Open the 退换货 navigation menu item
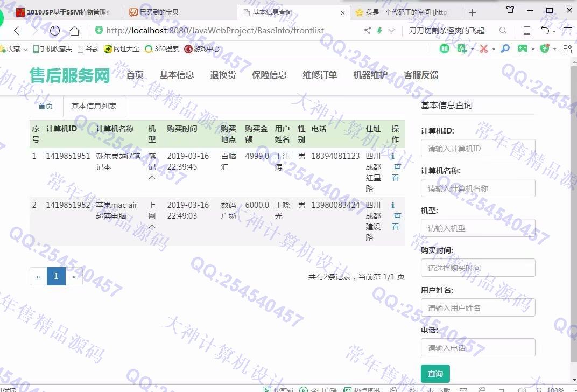 223,75
